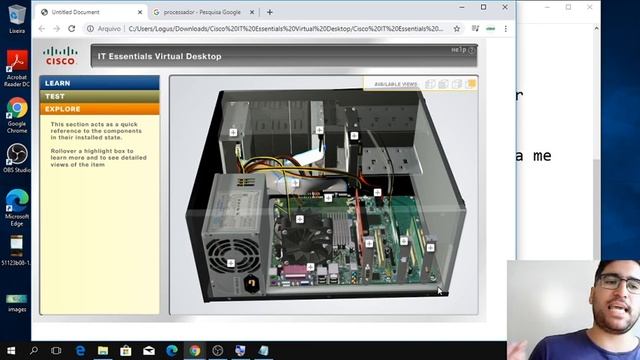
Task: Select the highlighted orange Available Views icon
Action: [x=470, y=84]
